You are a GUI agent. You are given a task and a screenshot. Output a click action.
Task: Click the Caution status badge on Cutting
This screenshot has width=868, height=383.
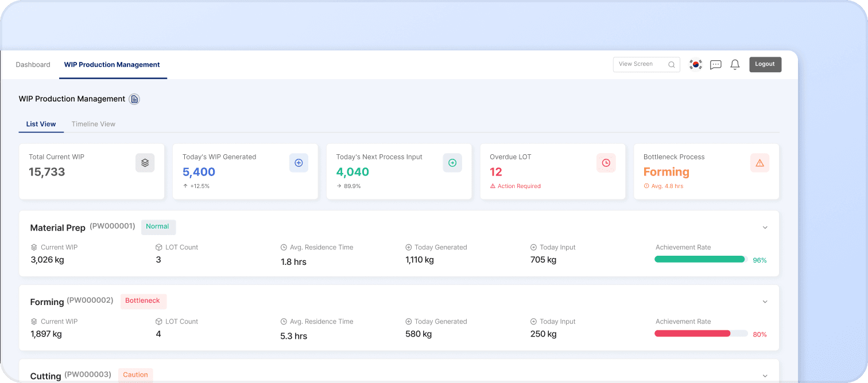[135, 375]
